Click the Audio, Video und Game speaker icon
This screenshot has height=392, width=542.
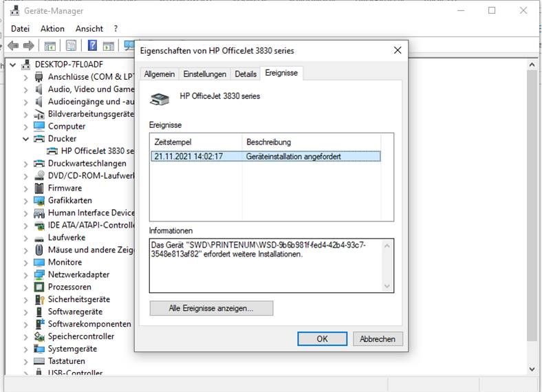point(39,89)
